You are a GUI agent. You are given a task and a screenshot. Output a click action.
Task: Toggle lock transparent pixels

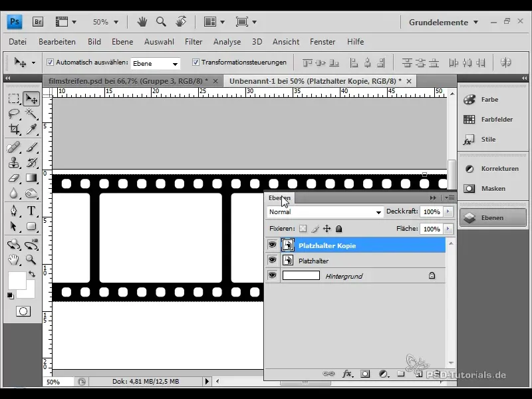(303, 229)
